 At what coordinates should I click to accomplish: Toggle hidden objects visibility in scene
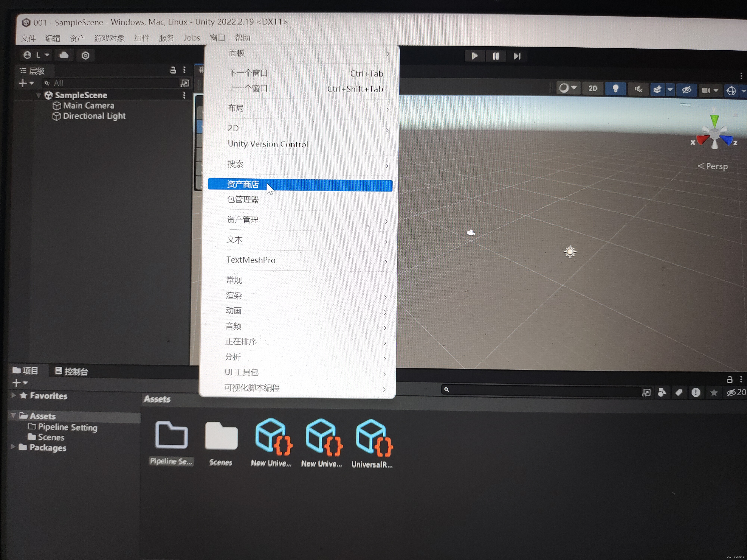(686, 90)
